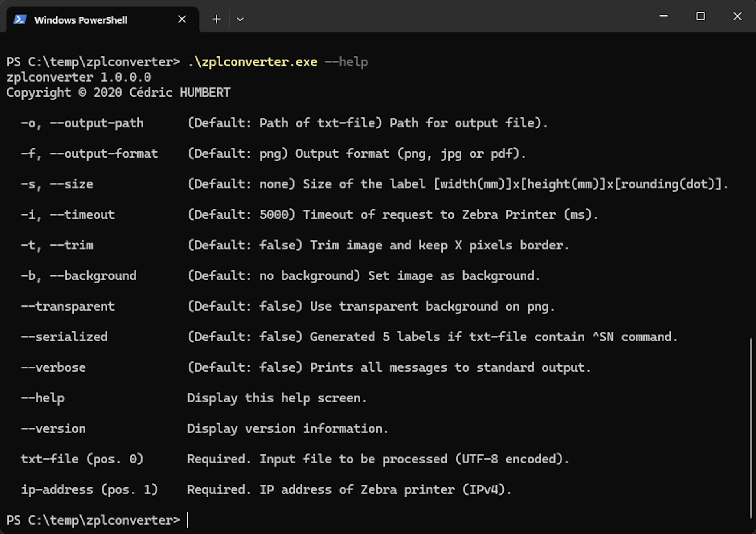Click the -o, --output-path option text

(82, 123)
